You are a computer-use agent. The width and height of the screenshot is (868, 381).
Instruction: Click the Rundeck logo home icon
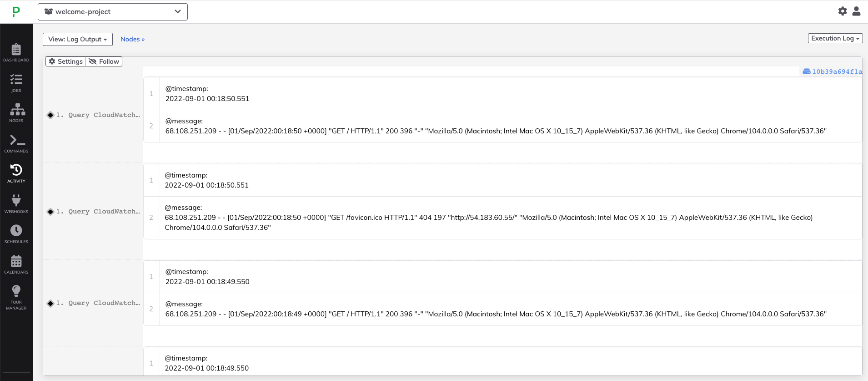(16, 12)
